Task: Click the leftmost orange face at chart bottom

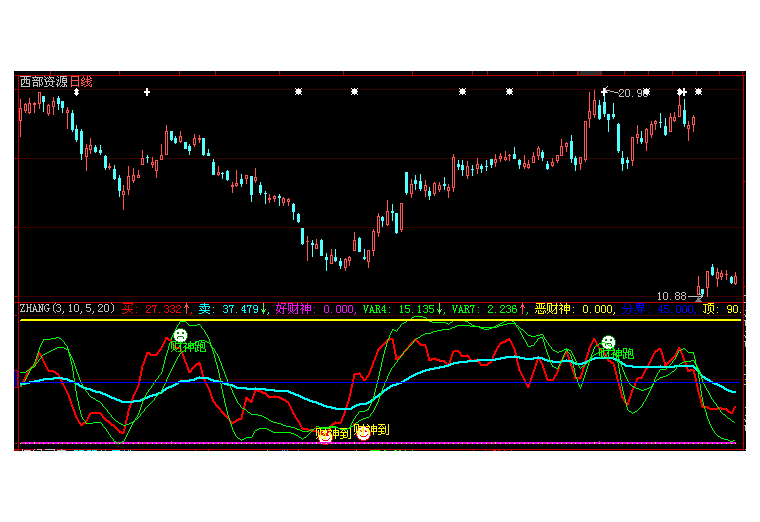Action: pos(324,437)
